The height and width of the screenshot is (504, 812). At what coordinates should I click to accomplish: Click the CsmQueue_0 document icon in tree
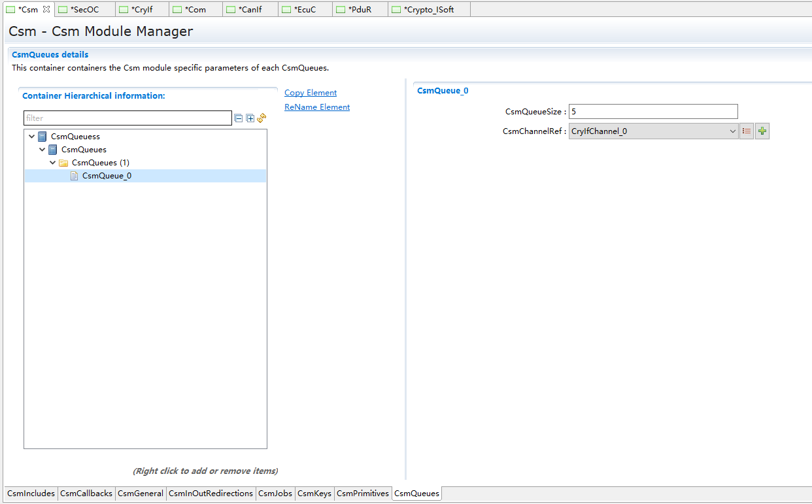tap(75, 176)
